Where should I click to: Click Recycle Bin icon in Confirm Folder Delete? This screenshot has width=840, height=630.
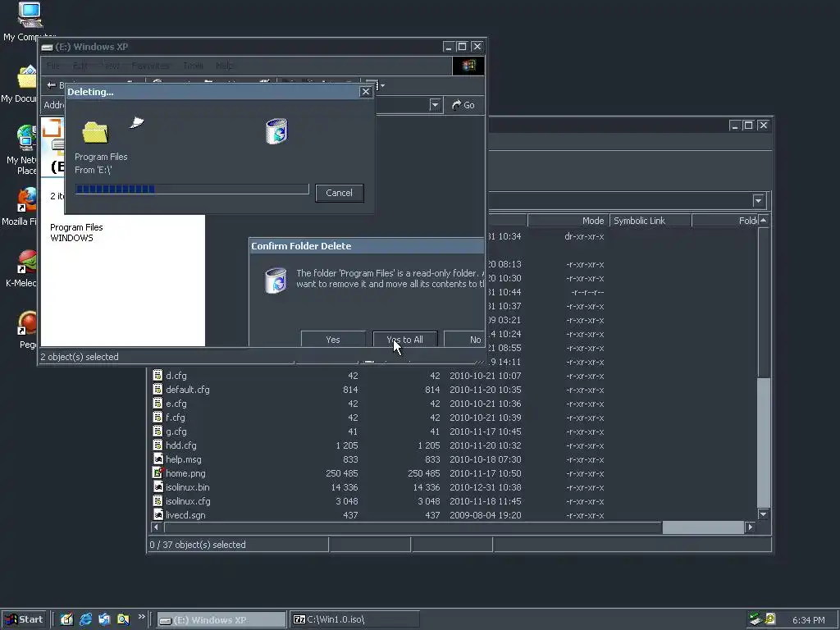pos(276,281)
